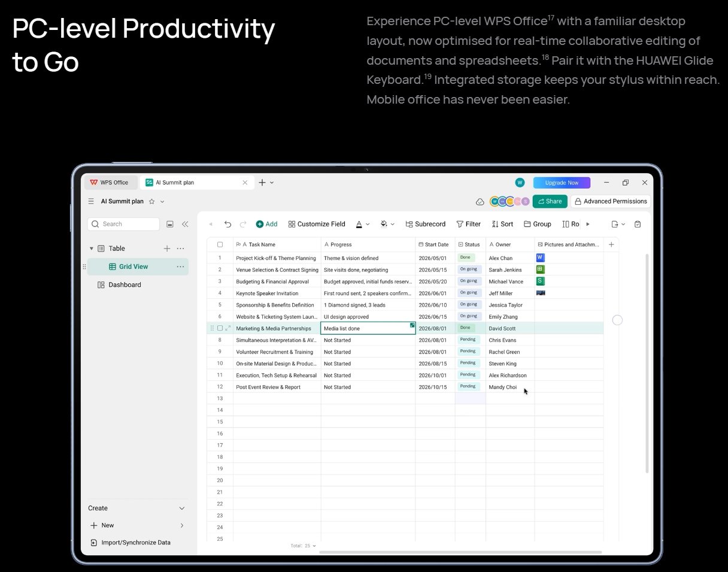Open a new tab with plus button

click(262, 183)
